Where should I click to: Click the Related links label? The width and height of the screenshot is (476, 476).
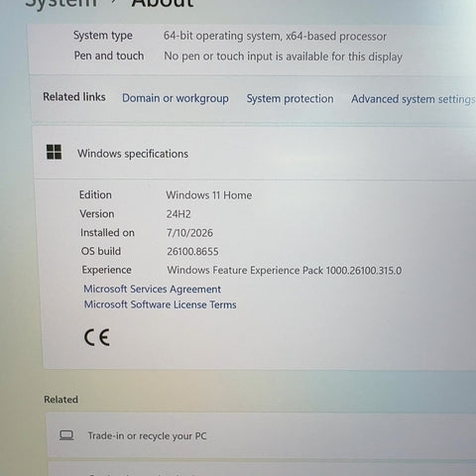point(74,97)
